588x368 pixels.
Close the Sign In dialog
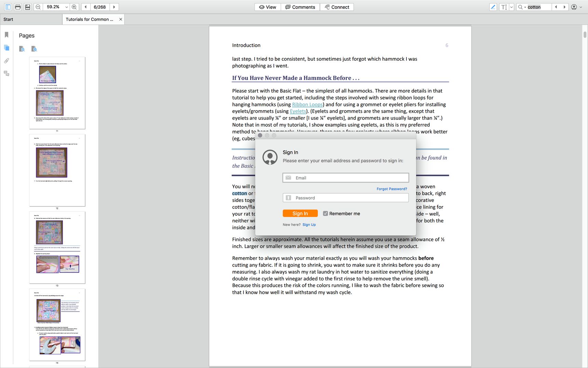260,135
